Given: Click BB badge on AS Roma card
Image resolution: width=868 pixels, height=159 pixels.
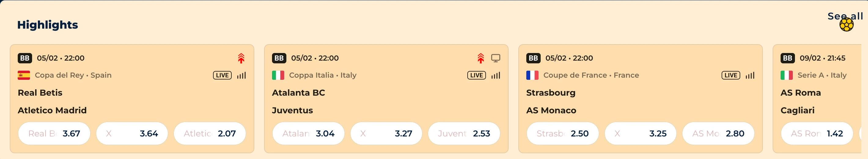Looking at the screenshot, I should pyautogui.click(x=788, y=58).
